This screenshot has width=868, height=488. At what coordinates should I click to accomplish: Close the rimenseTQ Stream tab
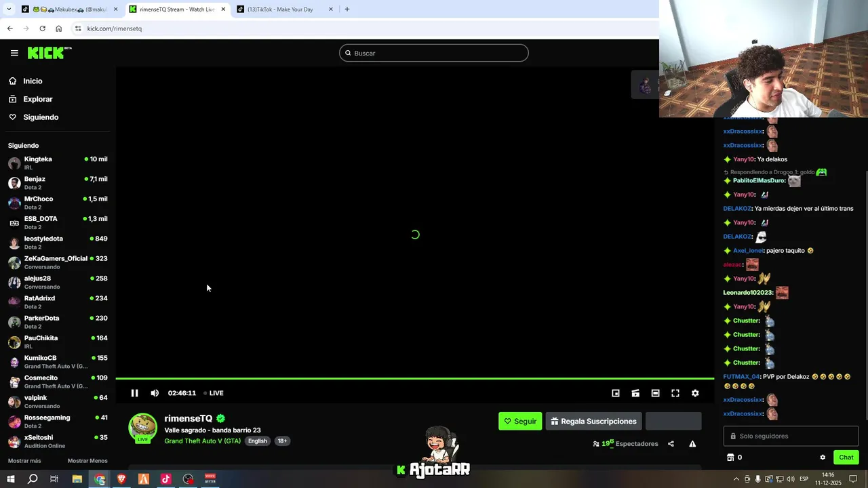coord(223,9)
